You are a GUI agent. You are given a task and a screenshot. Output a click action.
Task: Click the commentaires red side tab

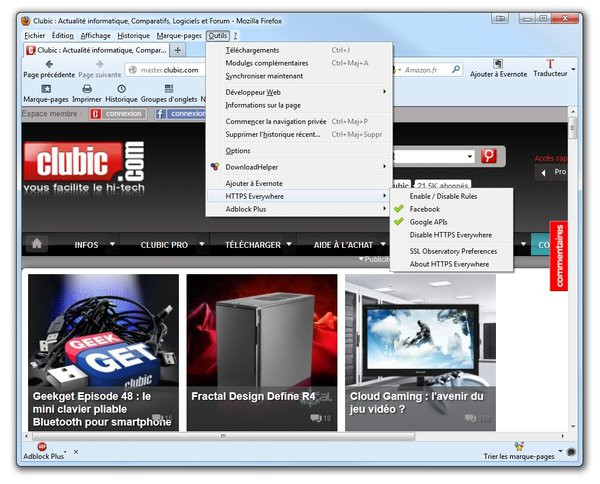pyautogui.click(x=559, y=256)
